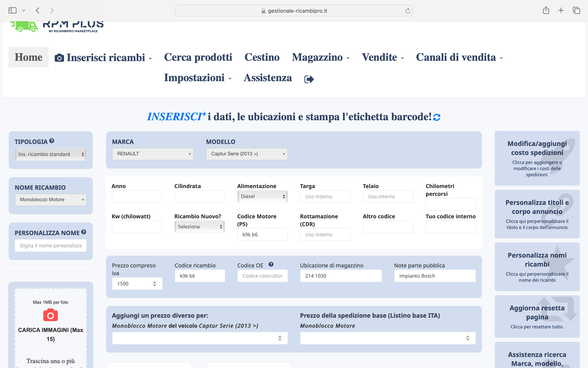Open a new tab with the plus icon
The image size is (588, 368).
[561, 10]
